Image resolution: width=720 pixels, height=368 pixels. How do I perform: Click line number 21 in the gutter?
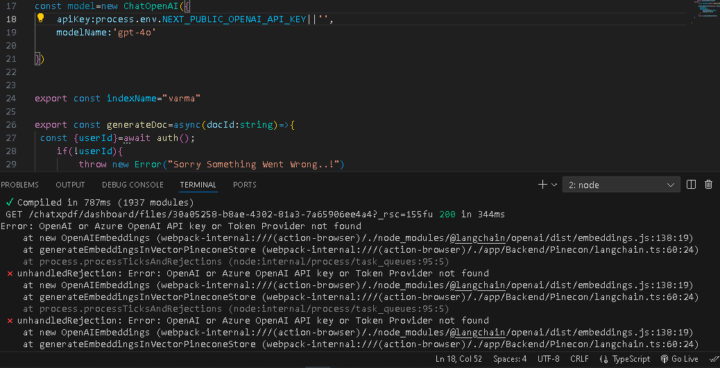click(x=12, y=59)
